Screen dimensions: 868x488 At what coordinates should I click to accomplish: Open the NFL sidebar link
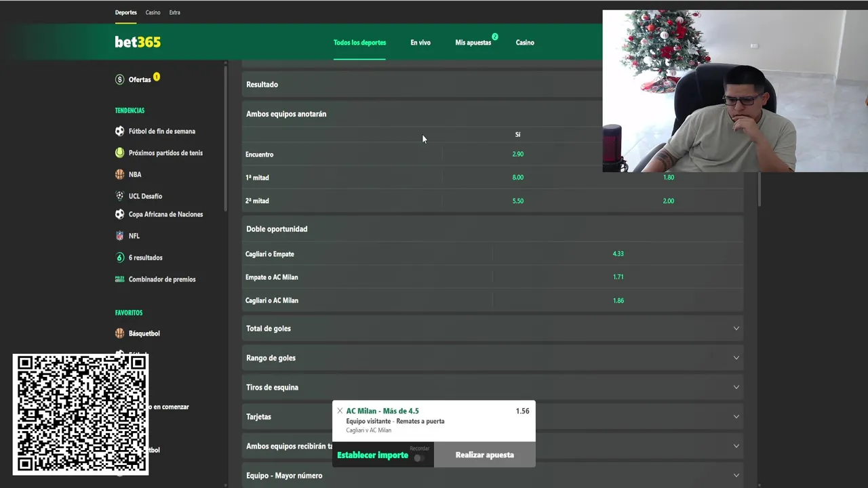[134, 236]
